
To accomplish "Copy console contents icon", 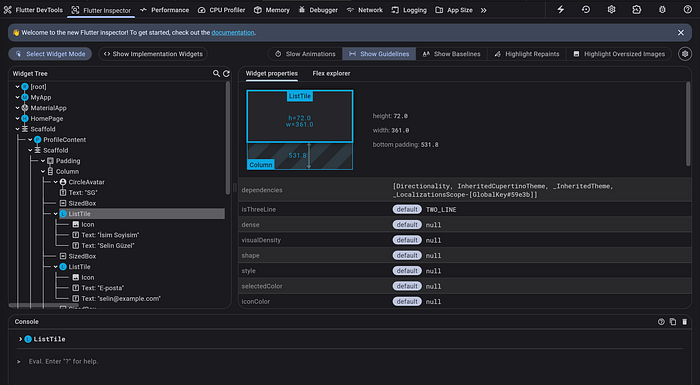I will (x=673, y=322).
